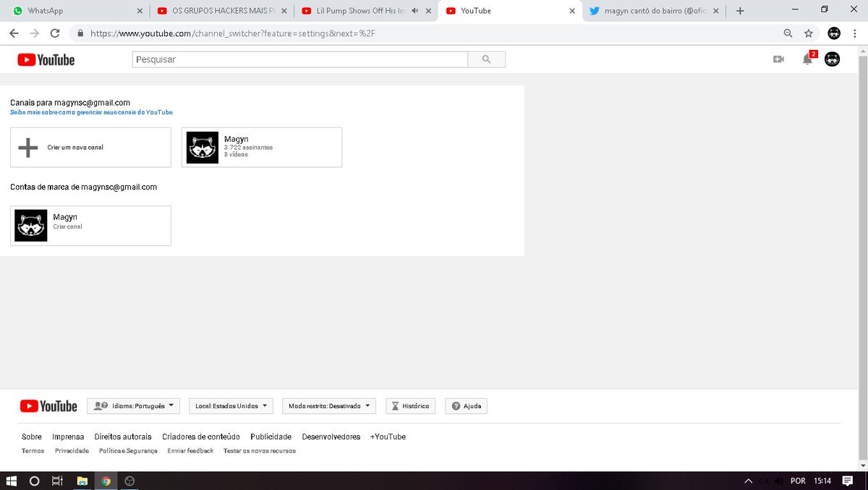868x490 pixels.
Task: Open Task View on the taskbar
Action: 57,481
